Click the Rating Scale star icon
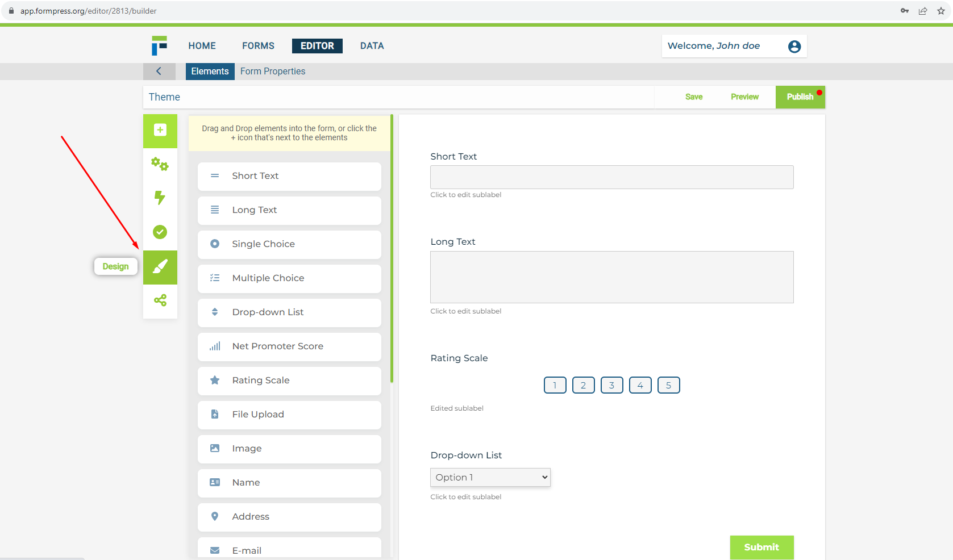 [x=215, y=380]
